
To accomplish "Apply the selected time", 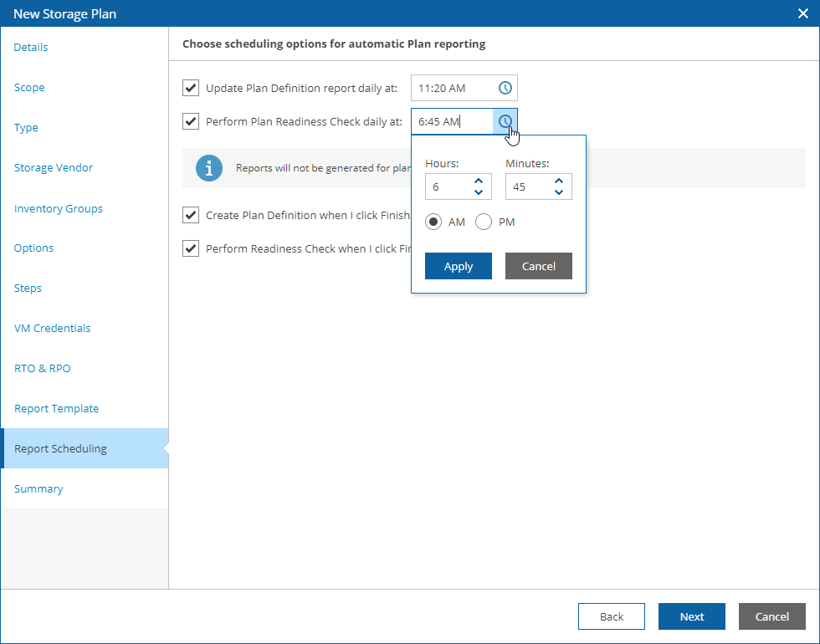I will 458,266.
